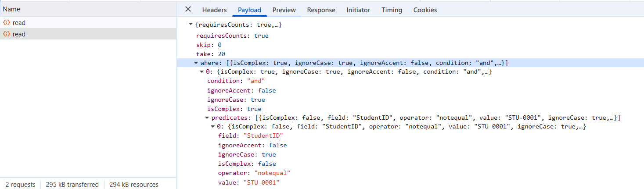The width and height of the screenshot is (644, 189).
Task: Click the "STU-0001" value under operator
Action: click(261, 182)
